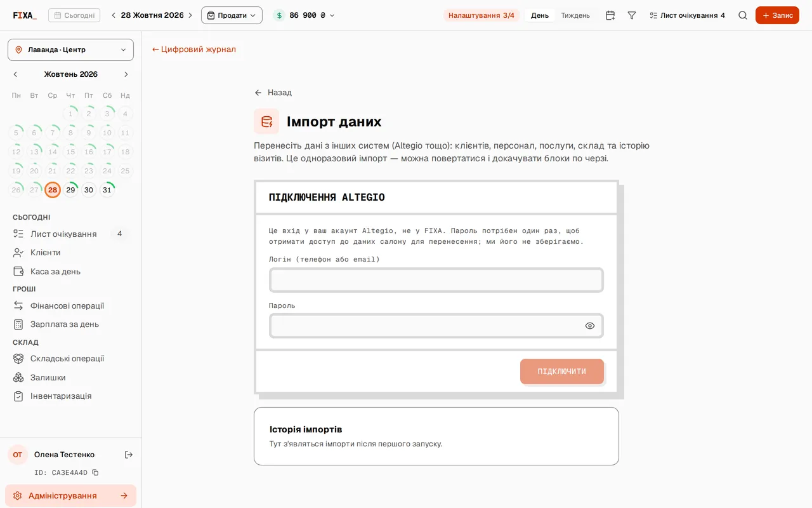Click the Підключити button
Viewport: 812px width, 508px height.
(x=562, y=371)
